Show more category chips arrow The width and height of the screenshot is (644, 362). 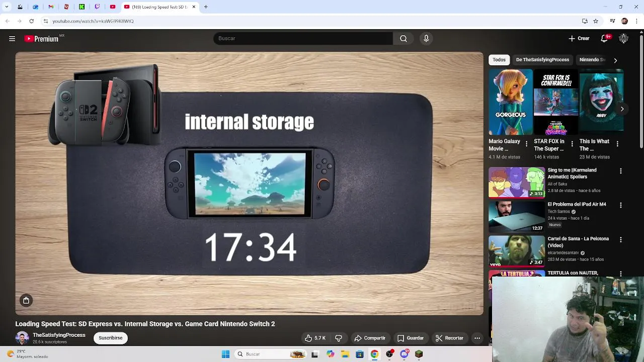(x=615, y=60)
